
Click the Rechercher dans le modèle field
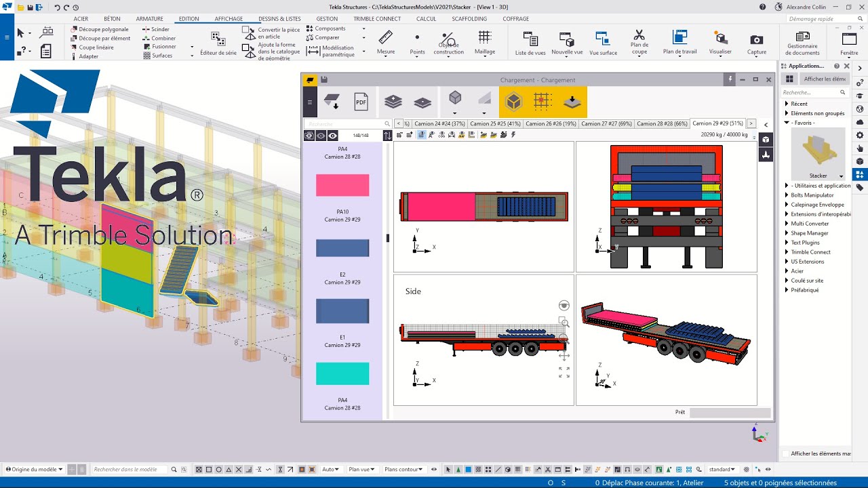point(130,469)
